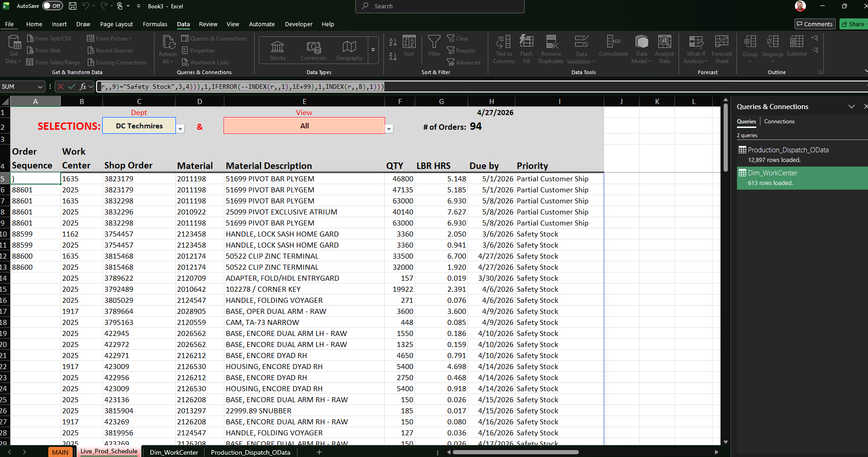Viewport: 868px width, 457px height.
Task: Confirm formula with the checkmark
Action: tap(72, 87)
